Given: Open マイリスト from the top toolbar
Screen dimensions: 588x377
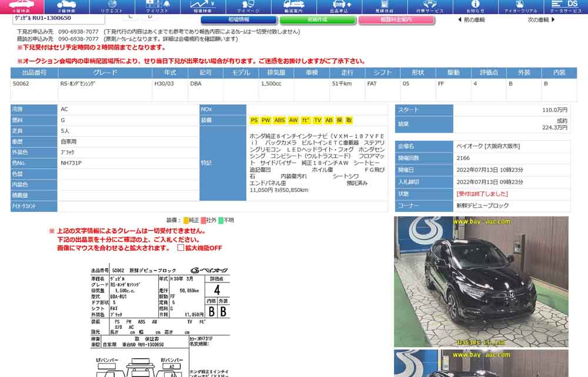Looking at the screenshot, I should (x=156, y=7).
